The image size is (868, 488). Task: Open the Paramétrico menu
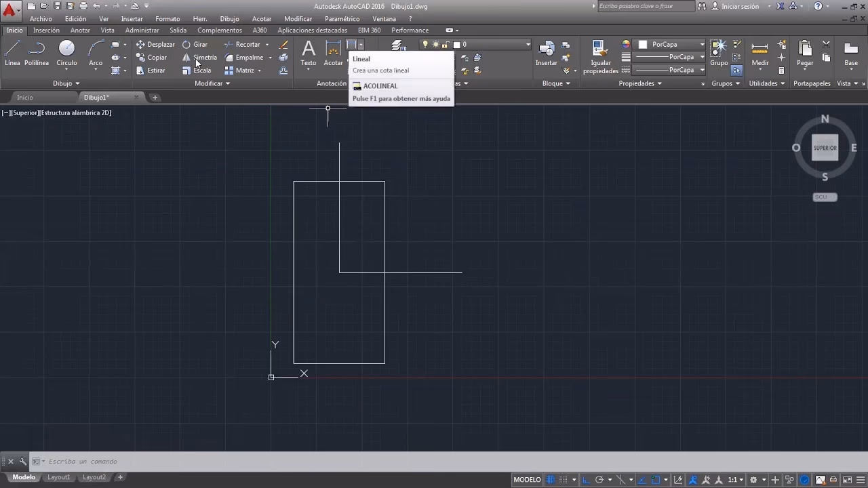click(x=342, y=19)
